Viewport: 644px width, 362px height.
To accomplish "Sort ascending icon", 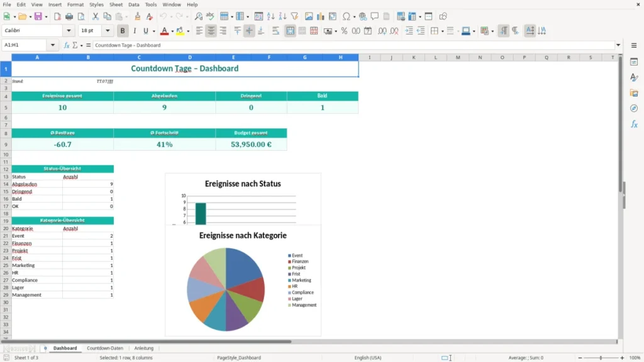I will tap(270, 16).
